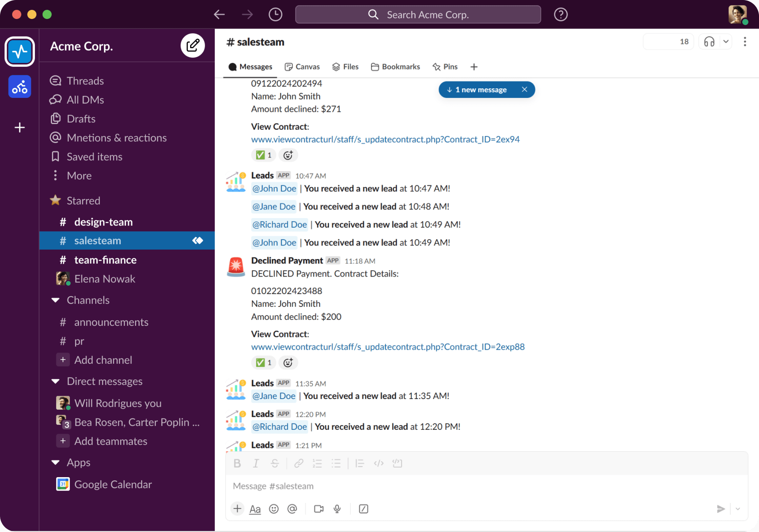
Task: Go forward with the right arrow
Action: coord(247,15)
